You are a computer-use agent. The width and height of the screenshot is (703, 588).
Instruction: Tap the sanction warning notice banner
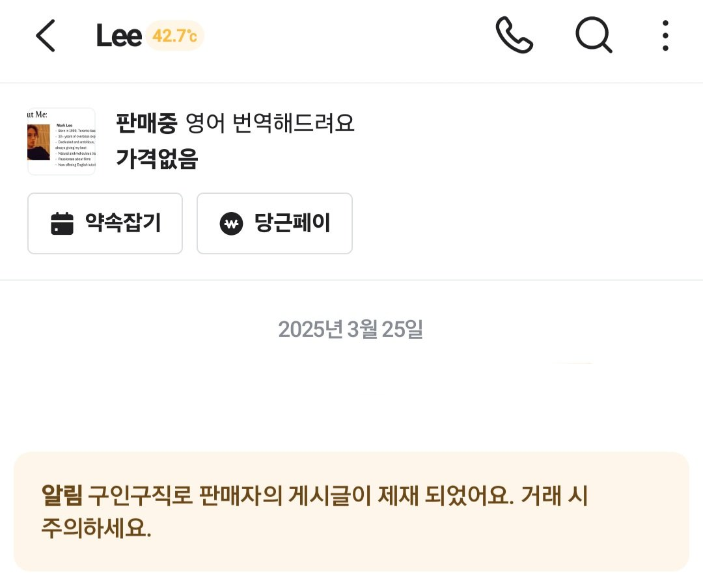pos(351,512)
